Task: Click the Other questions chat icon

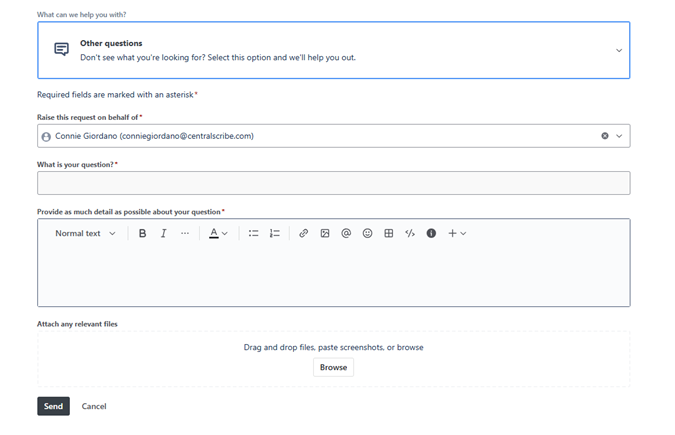Action: (62, 50)
